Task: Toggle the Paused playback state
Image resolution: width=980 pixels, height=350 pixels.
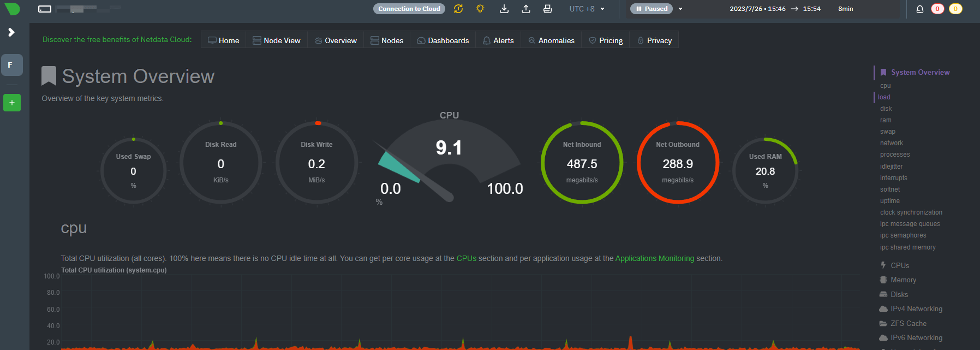Action: pos(652,9)
